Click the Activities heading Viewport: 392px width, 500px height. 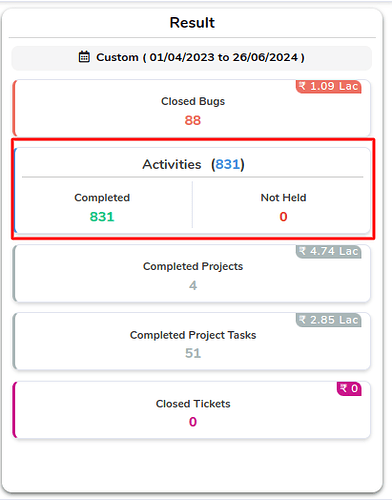pos(172,164)
